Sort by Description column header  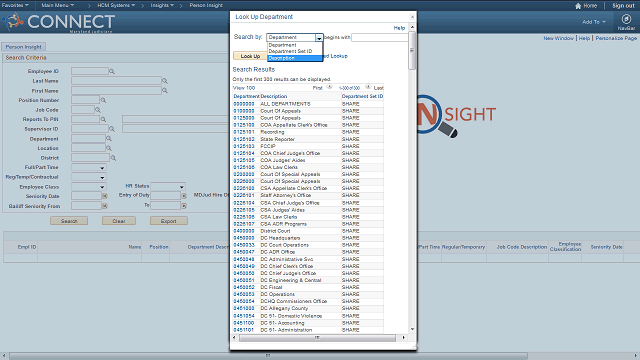[x=273, y=96]
